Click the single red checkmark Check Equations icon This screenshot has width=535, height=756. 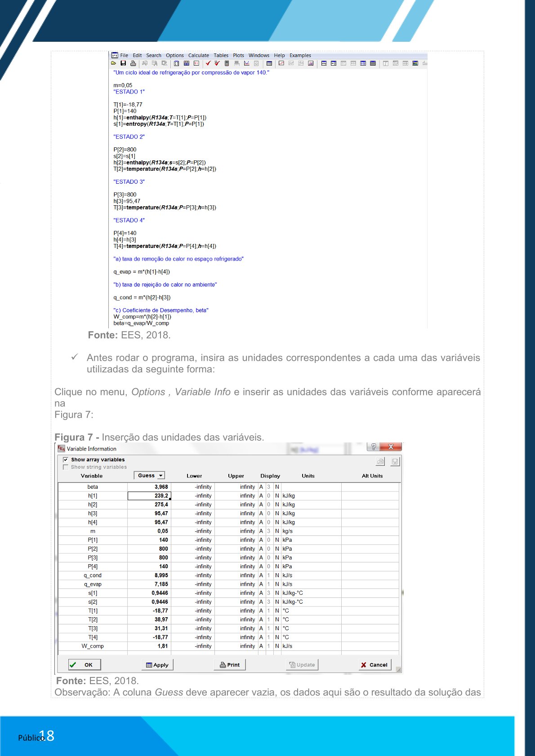pyautogui.click(x=208, y=63)
